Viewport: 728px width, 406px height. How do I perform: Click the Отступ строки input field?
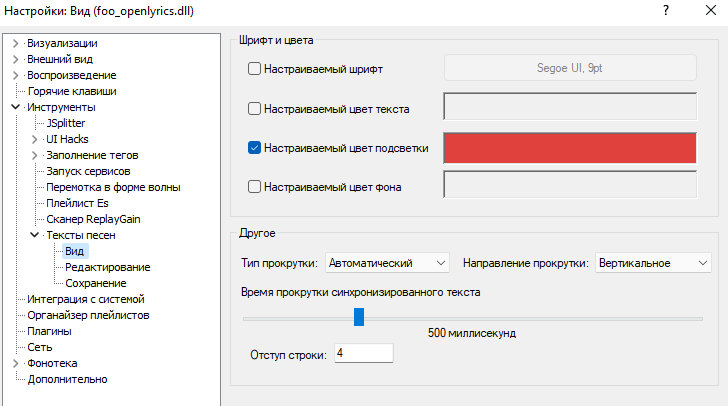pyautogui.click(x=364, y=353)
